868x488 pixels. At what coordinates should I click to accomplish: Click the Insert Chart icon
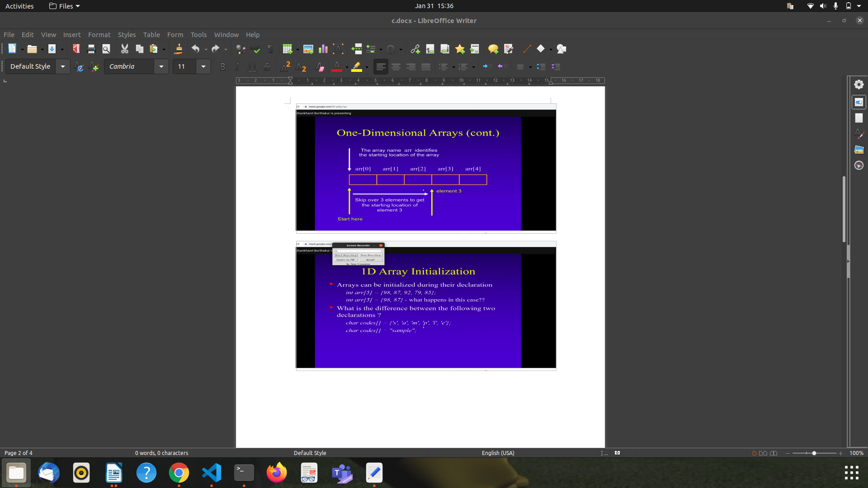point(323,49)
